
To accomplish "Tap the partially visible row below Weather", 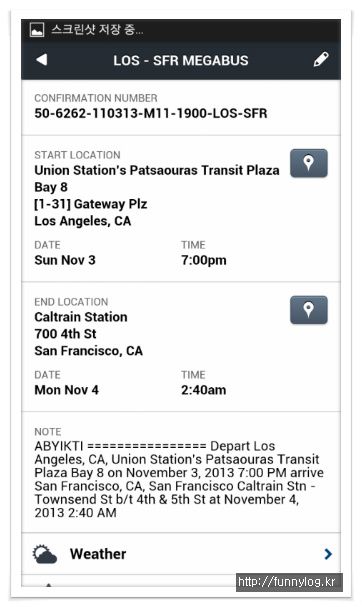I will pyautogui.click(x=181, y=581).
